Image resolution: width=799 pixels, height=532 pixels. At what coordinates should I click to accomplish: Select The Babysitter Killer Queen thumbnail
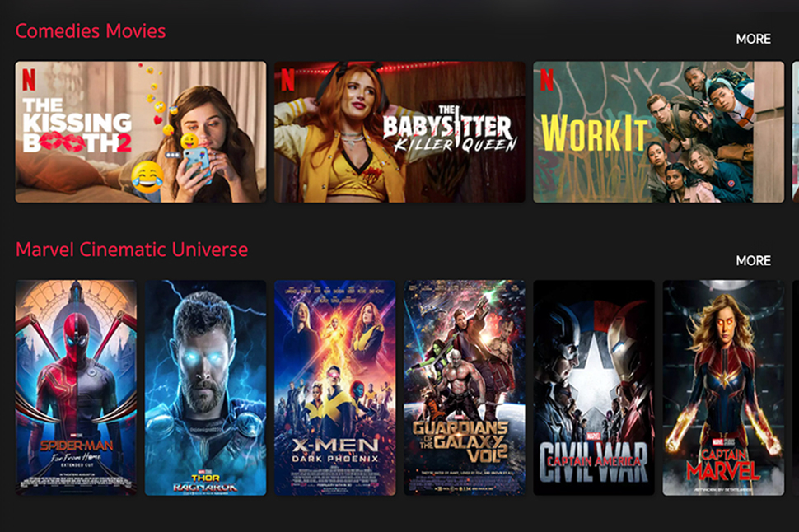(399, 132)
